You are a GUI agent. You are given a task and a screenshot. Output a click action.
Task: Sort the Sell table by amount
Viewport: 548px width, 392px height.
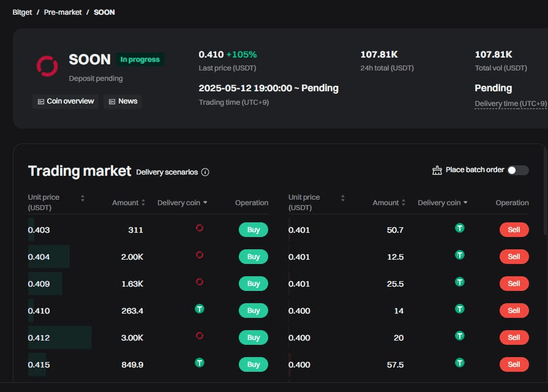[x=403, y=203]
